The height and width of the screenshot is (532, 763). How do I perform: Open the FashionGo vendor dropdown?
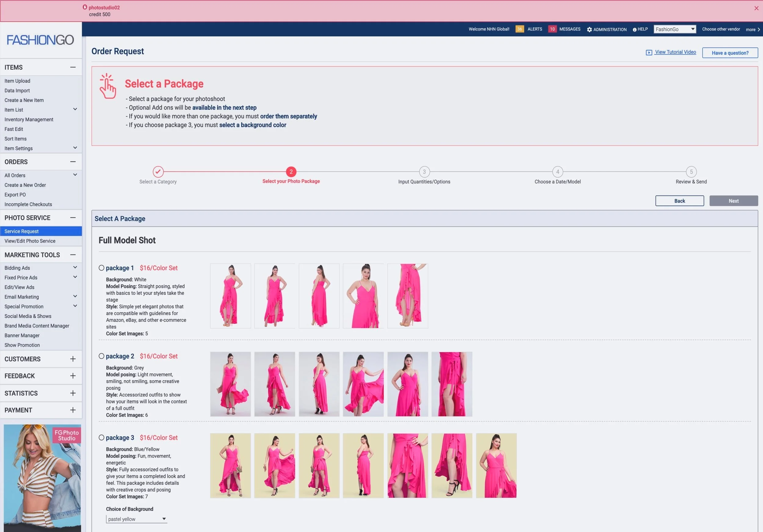coord(674,29)
